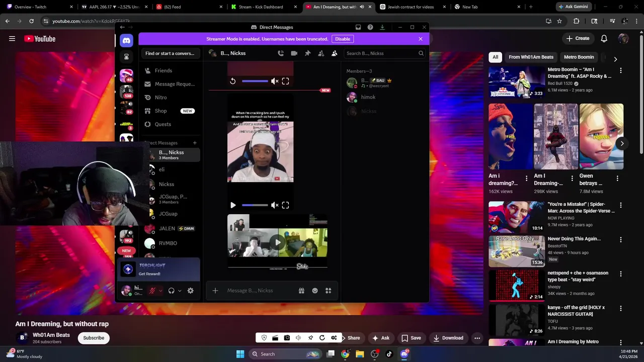
Task: Open YouTube hamburger menu
Action: click(x=12, y=39)
